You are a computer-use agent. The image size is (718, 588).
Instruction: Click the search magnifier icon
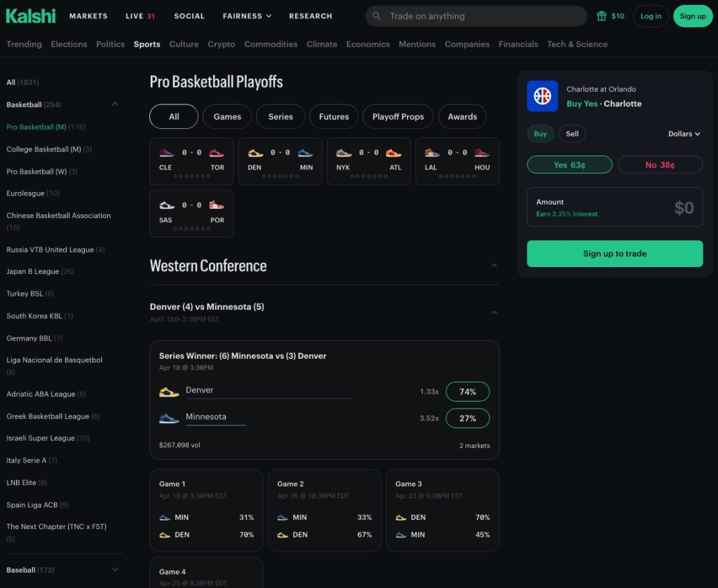377,16
